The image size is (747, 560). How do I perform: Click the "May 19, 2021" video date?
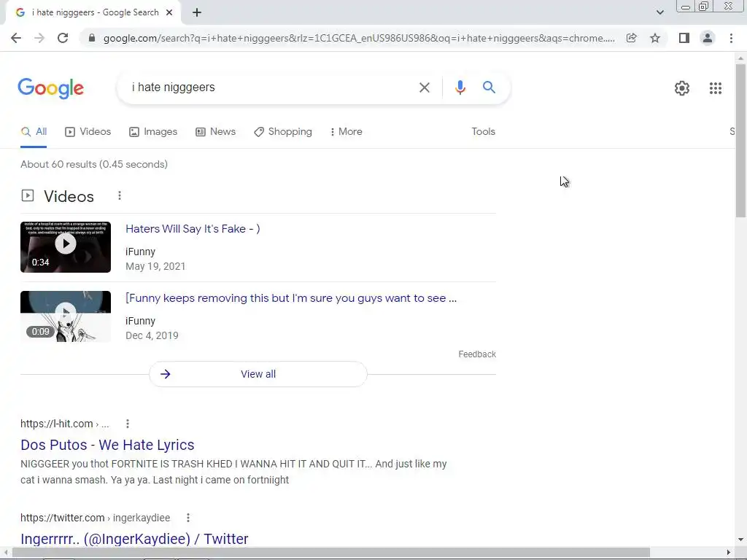tap(155, 266)
